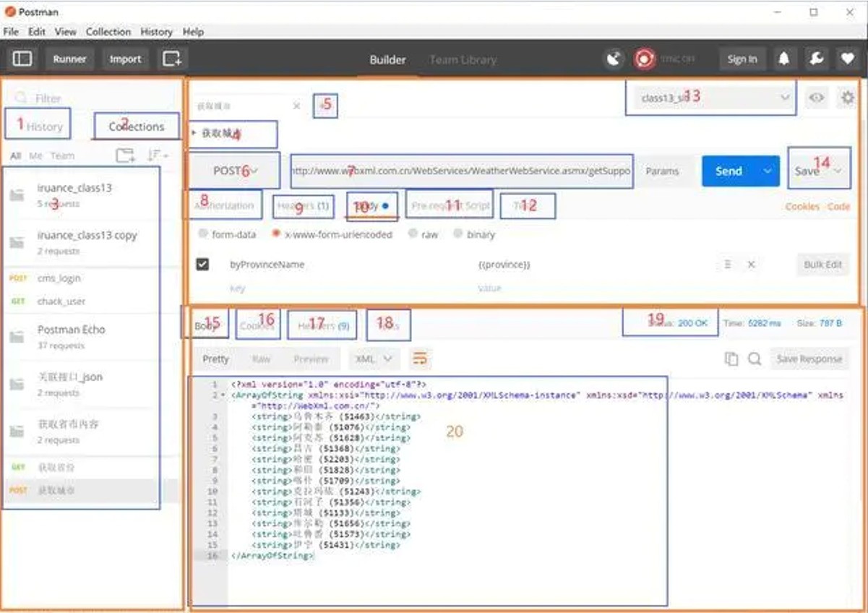Click Sign In button
868x613 pixels.
click(742, 59)
